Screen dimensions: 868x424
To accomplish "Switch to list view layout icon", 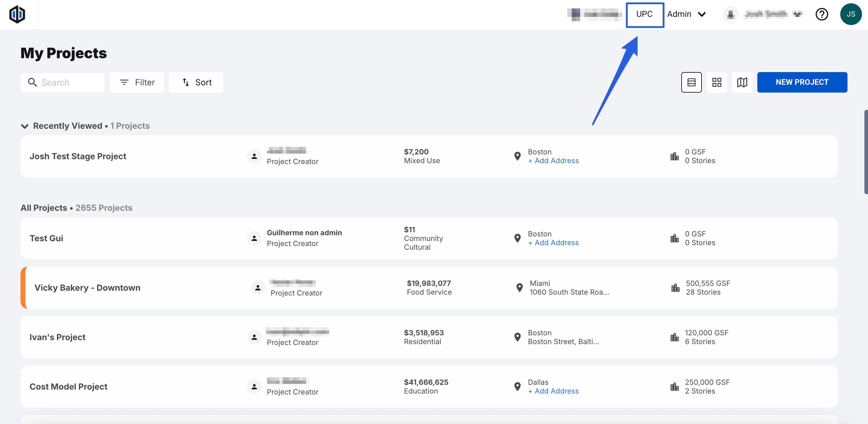I will click(691, 82).
